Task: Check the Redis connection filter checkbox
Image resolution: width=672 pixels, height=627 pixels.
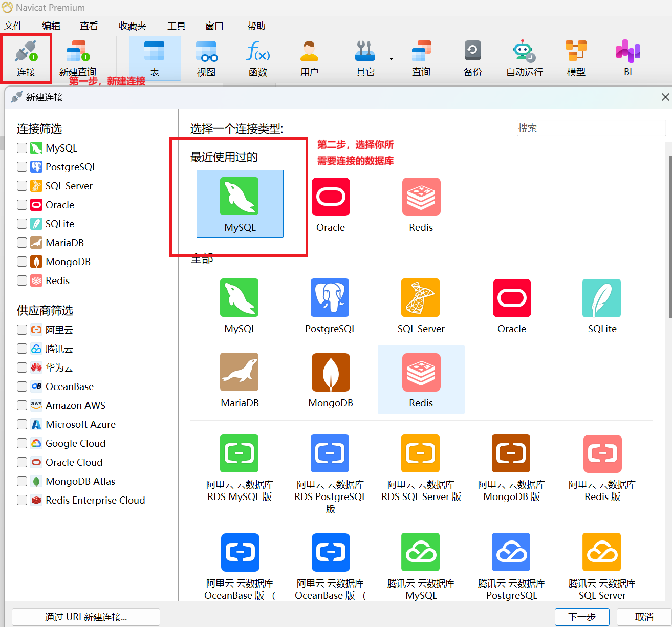Action: (22, 280)
